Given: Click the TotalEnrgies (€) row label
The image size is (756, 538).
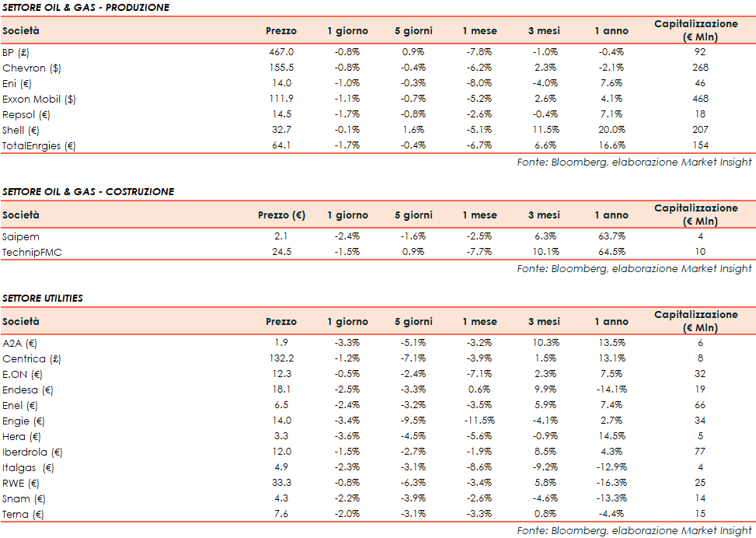Looking at the screenshot, I should [x=38, y=145].
